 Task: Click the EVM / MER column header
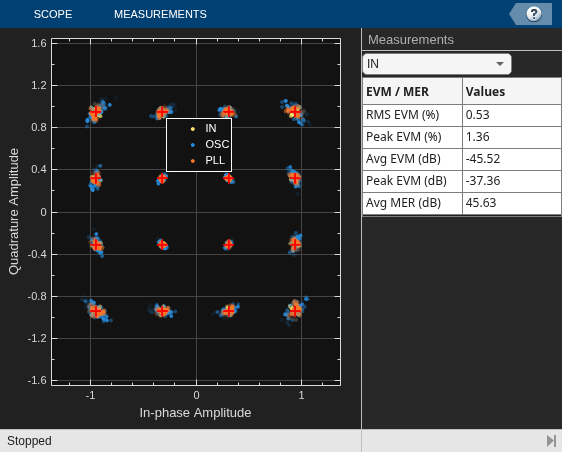click(x=413, y=91)
